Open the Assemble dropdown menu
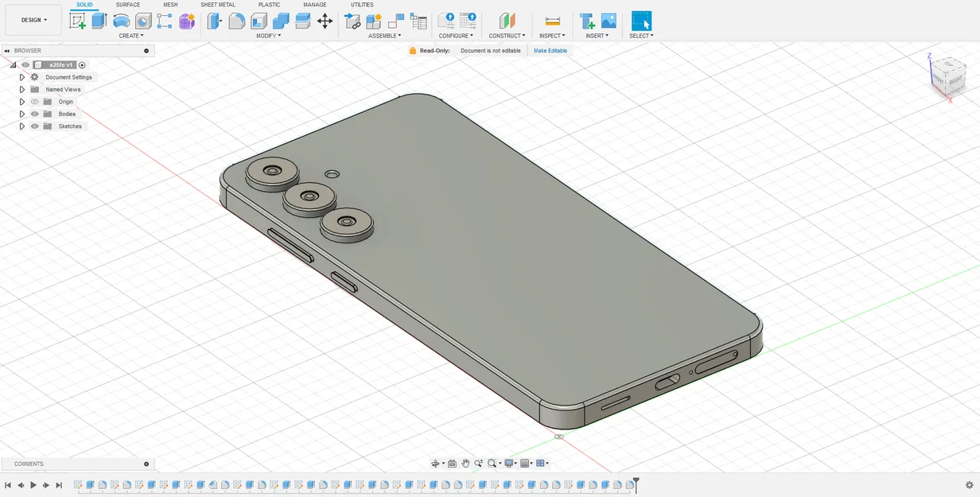Viewport: 980px width, 497px height. point(385,36)
